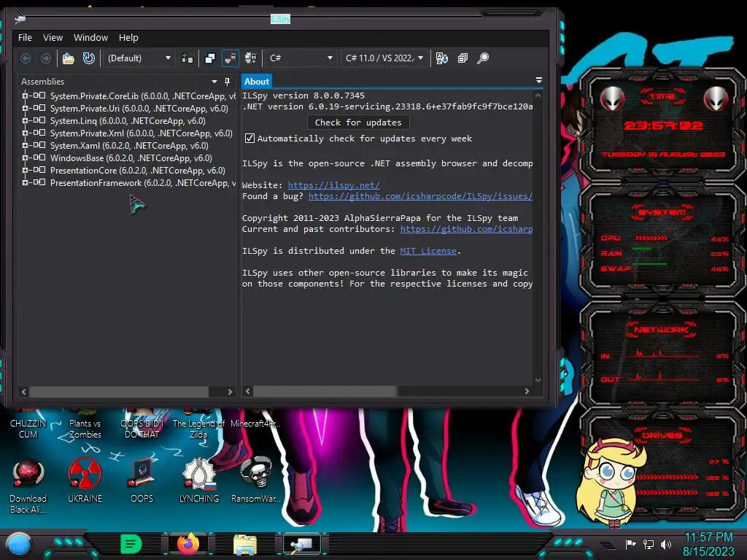Select System.Xaml (6.0.2.0) assembly row
Screen dimensions: 747x560
(129, 146)
